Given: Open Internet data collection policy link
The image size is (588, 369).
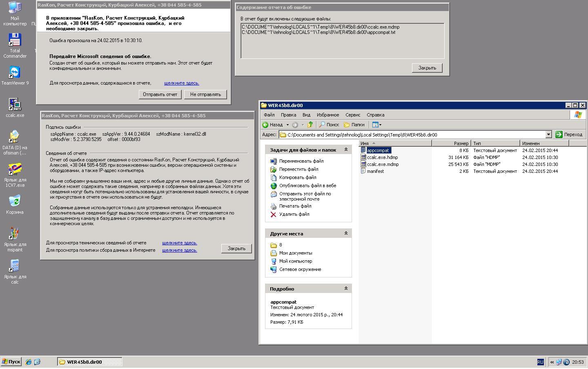Looking at the screenshot, I should click(180, 250).
